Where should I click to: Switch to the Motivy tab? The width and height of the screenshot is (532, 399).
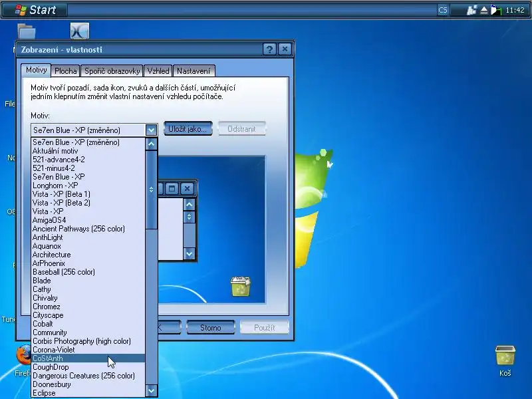coord(36,70)
